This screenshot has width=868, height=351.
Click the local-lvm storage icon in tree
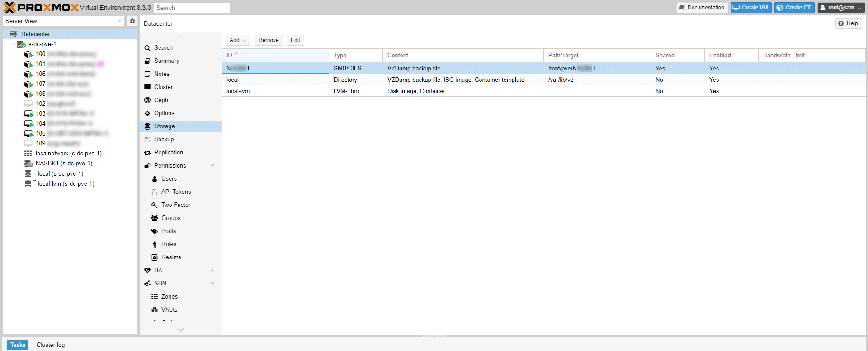[30, 184]
